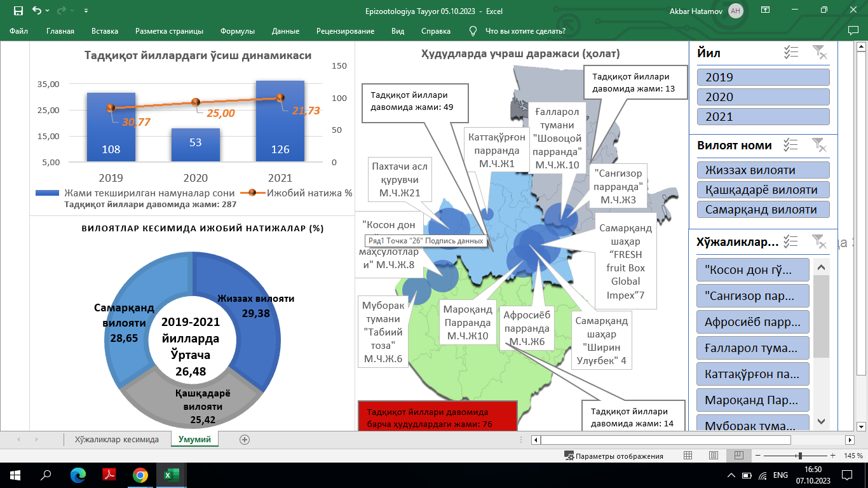Open Windows taskbar search
868x488 pixels.
(x=46, y=475)
